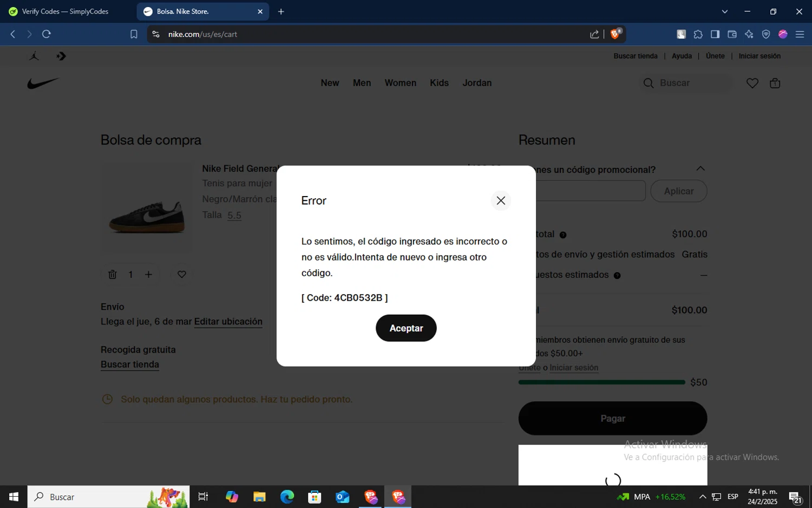The width and height of the screenshot is (812, 508).
Task: Open Brave Wallet icon
Action: tap(732, 34)
